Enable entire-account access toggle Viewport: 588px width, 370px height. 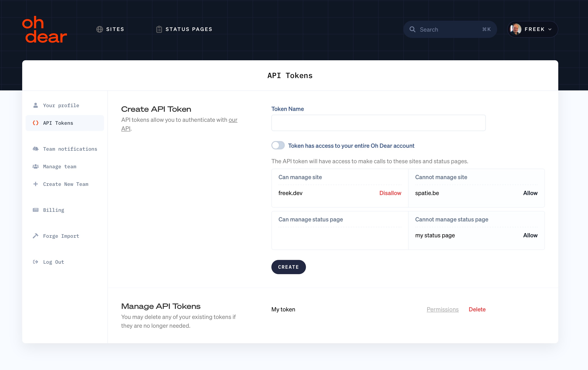pyautogui.click(x=278, y=145)
